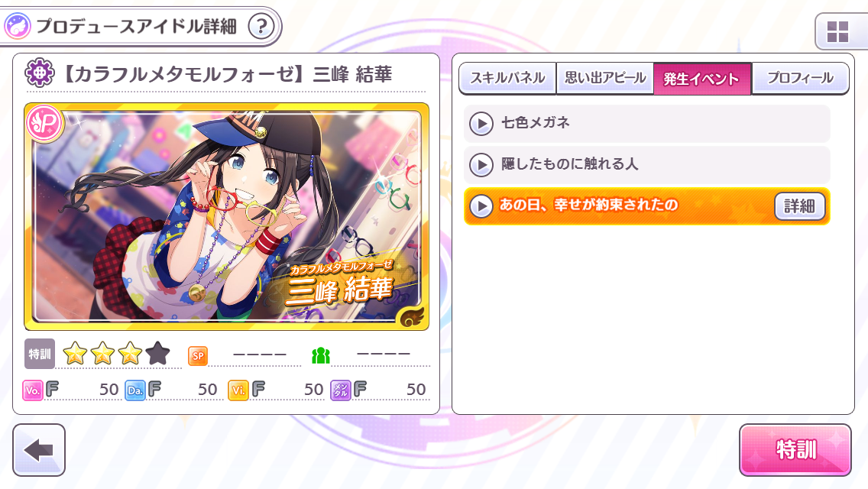Screen dimensions: 868x489
Task: Click the Vo. vocal stat icon
Action: 33,390
